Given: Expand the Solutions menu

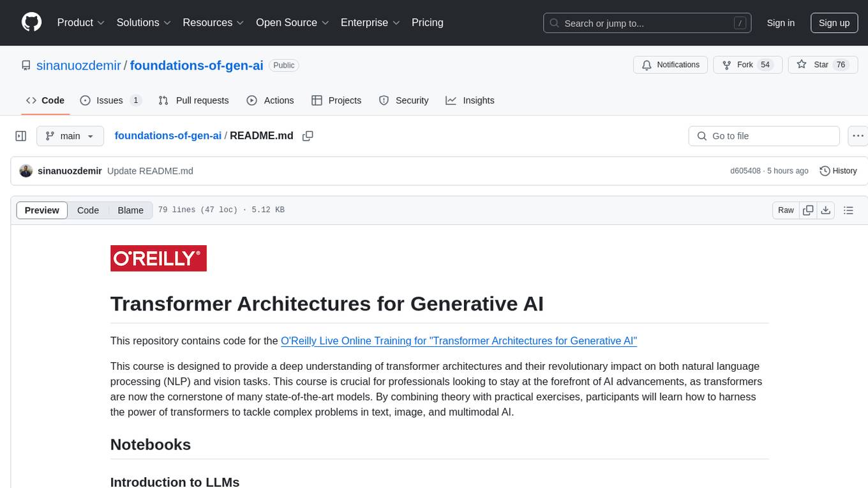Looking at the screenshot, I should tap(144, 22).
